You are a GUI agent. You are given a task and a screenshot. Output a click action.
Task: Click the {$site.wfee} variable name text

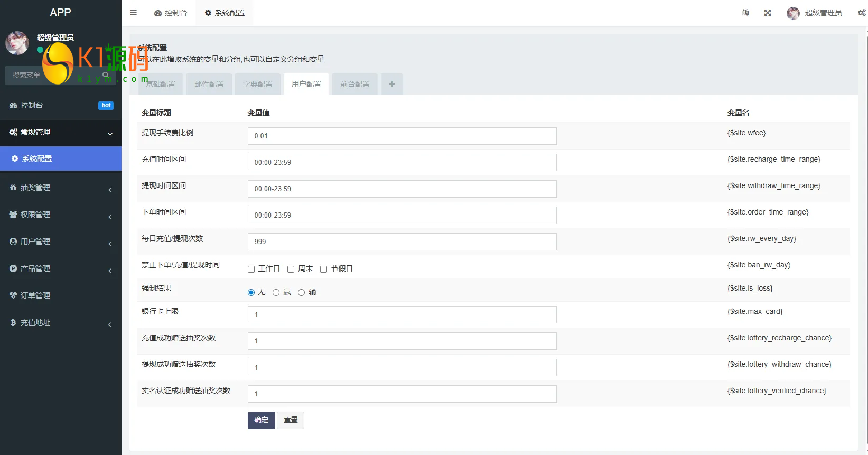pyautogui.click(x=746, y=133)
